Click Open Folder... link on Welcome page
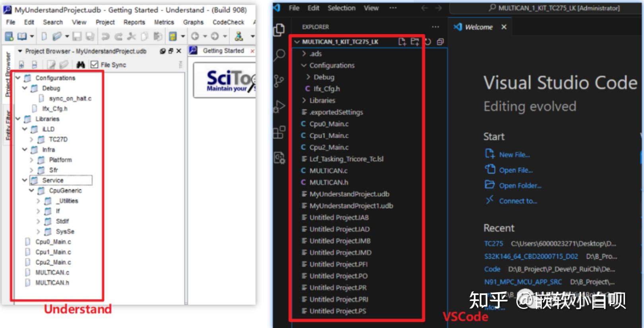The height and width of the screenshot is (328, 644). 520,185
